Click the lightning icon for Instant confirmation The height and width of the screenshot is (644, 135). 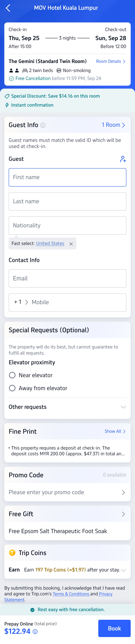click(x=6, y=105)
